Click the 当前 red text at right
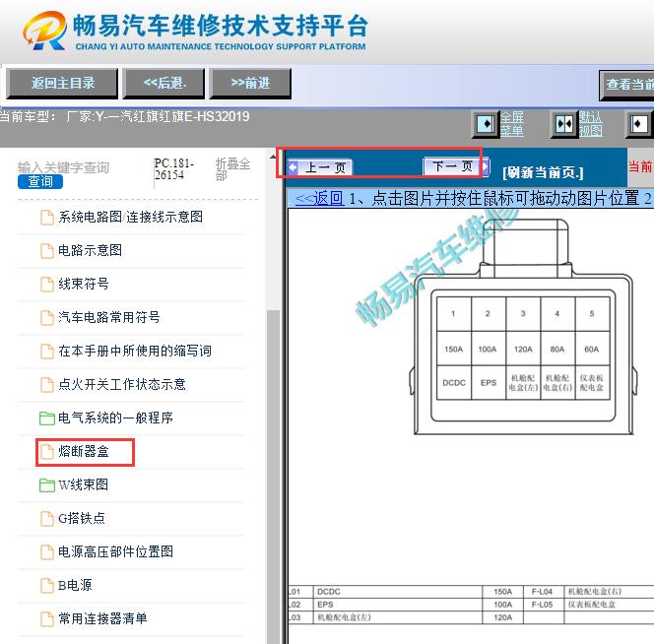 click(x=640, y=166)
